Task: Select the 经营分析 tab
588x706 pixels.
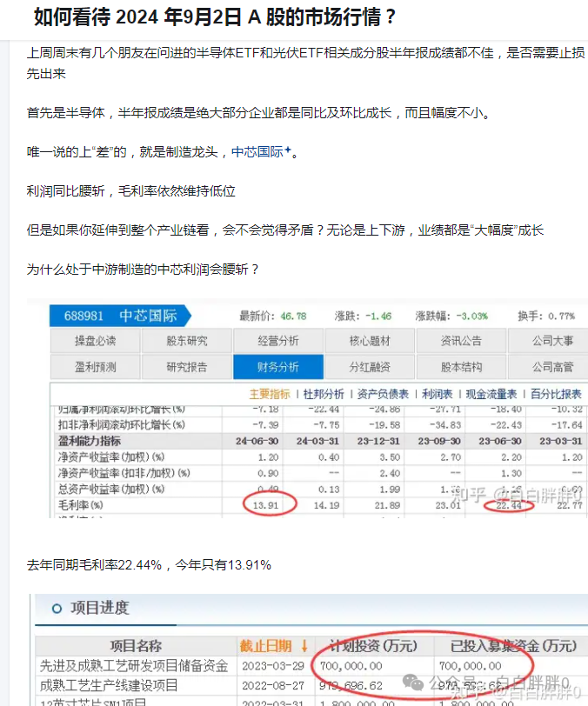Action: [278, 341]
